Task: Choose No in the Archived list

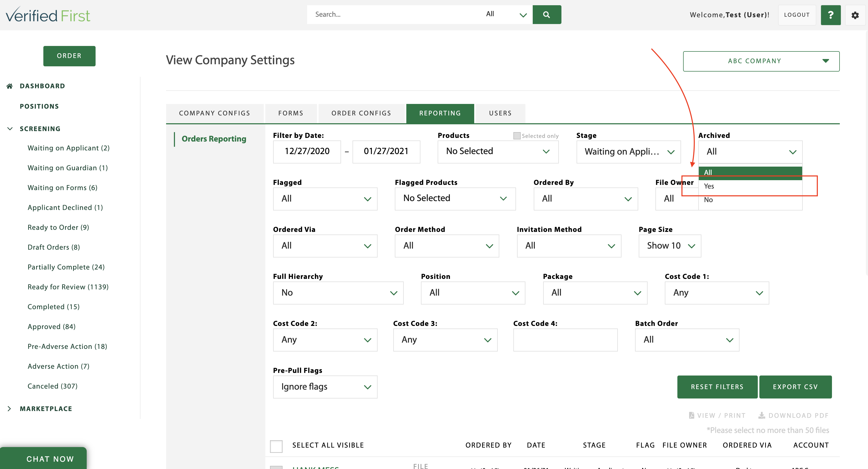Action: coord(750,200)
